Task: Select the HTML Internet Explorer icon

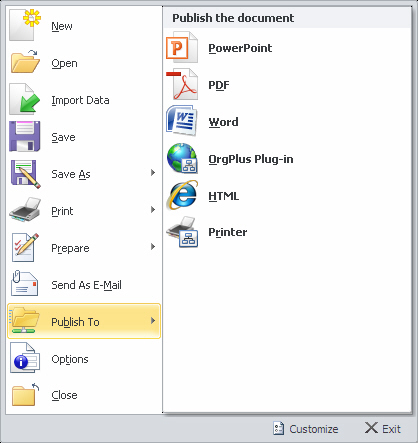Action: [x=182, y=195]
